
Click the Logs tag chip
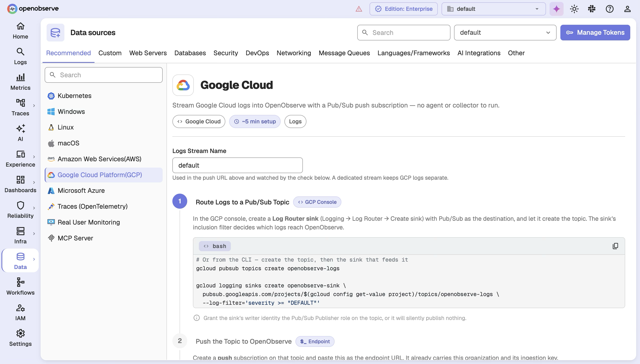pos(295,121)
